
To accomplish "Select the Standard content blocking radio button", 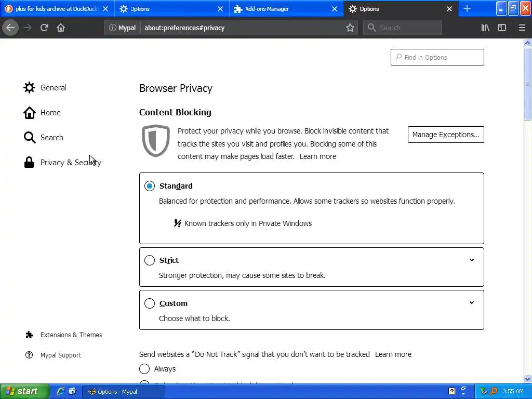I will [x=150, y=186].
